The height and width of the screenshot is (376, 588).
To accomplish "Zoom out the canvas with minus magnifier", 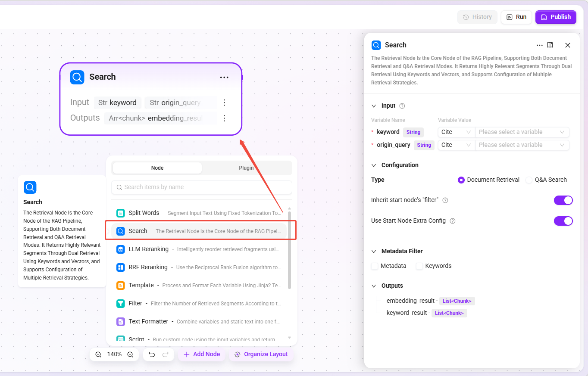I will (x=98, y=354).
